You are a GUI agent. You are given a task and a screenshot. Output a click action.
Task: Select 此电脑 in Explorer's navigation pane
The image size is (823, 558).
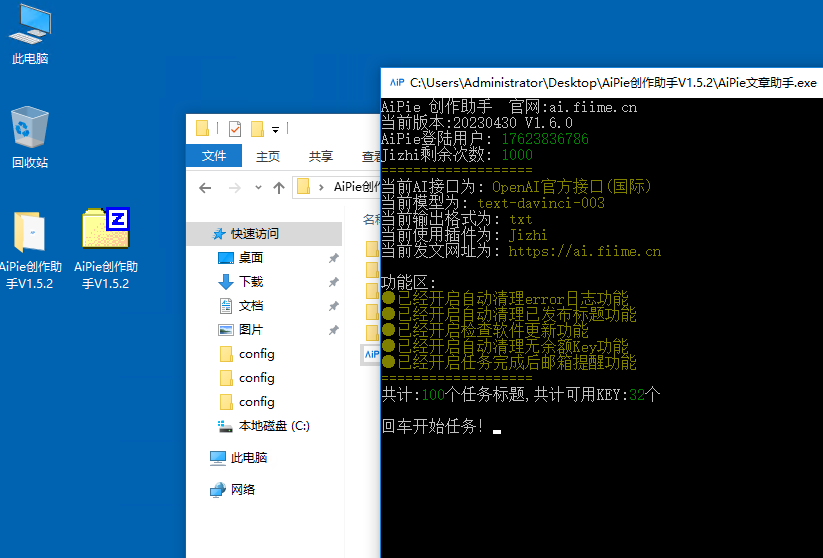coord(249,458)
